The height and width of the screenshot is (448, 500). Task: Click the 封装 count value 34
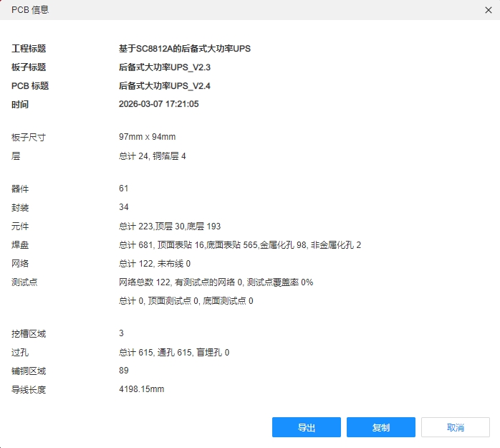click(x=124, y=207)
